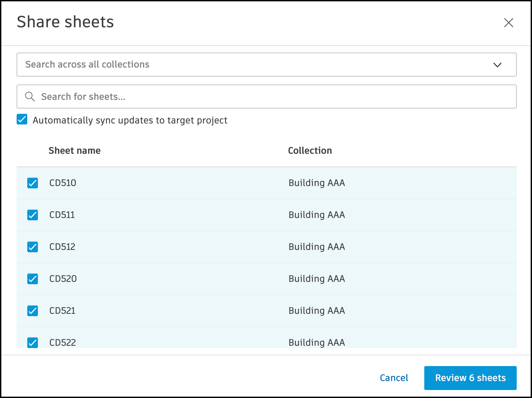532x398 pixels.
Task: Uncheck sheet CD510
Action: [33, 183]
